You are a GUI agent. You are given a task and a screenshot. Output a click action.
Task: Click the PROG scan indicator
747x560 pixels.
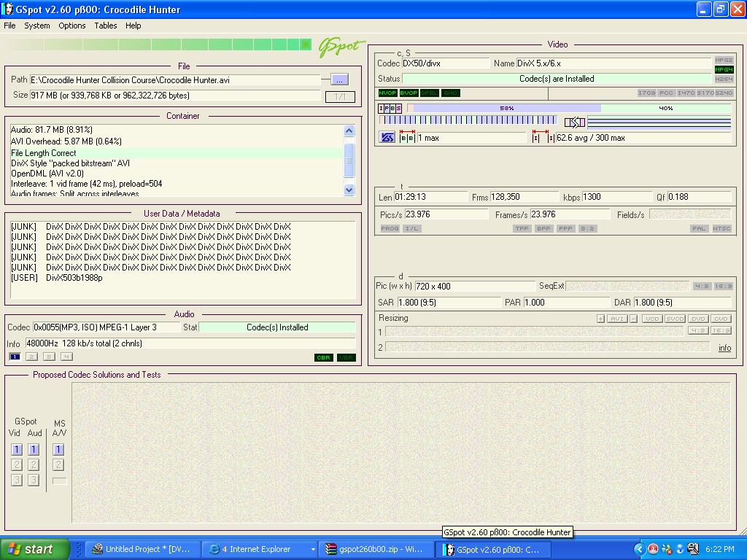[x=390, y=228]
